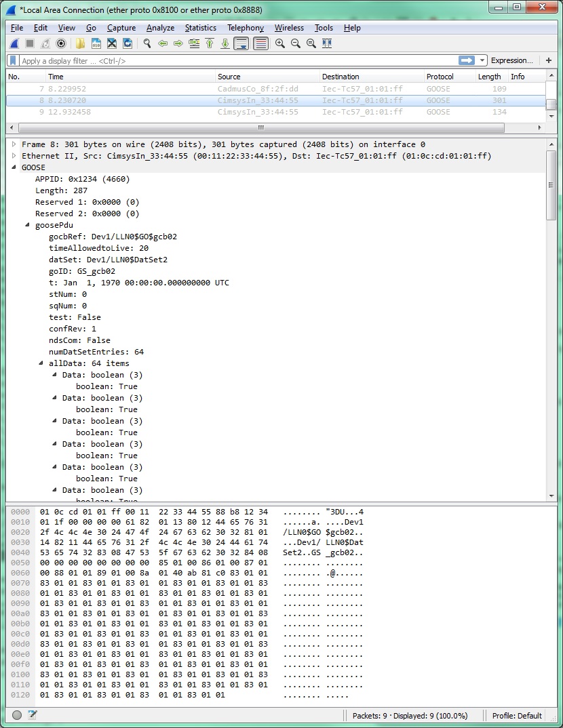The height and width of the screenshot is (728, 563).
Task: Select packet 9 at time 12.932458
Action: click(x=276, y=112)
